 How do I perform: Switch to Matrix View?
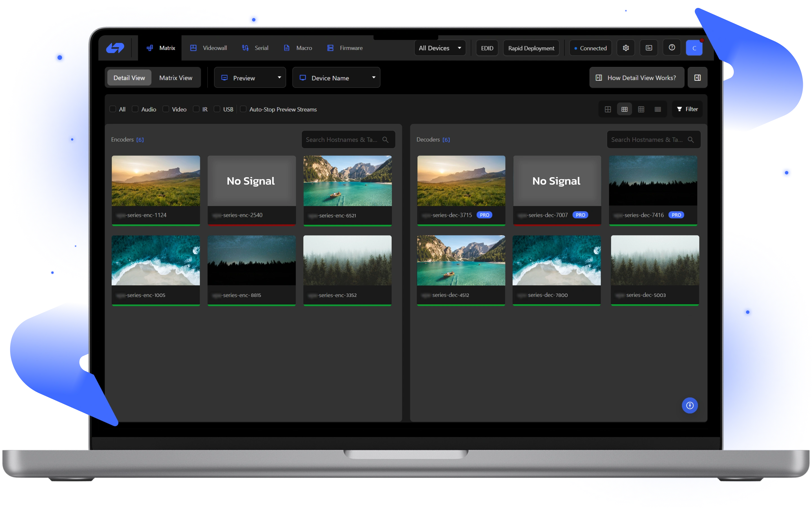175,78
